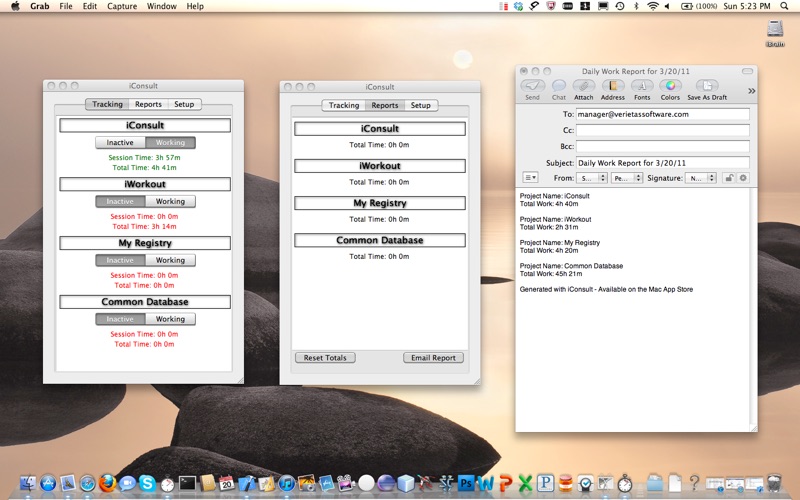Select Tracking tab in left iConsult window

[107, 104]
